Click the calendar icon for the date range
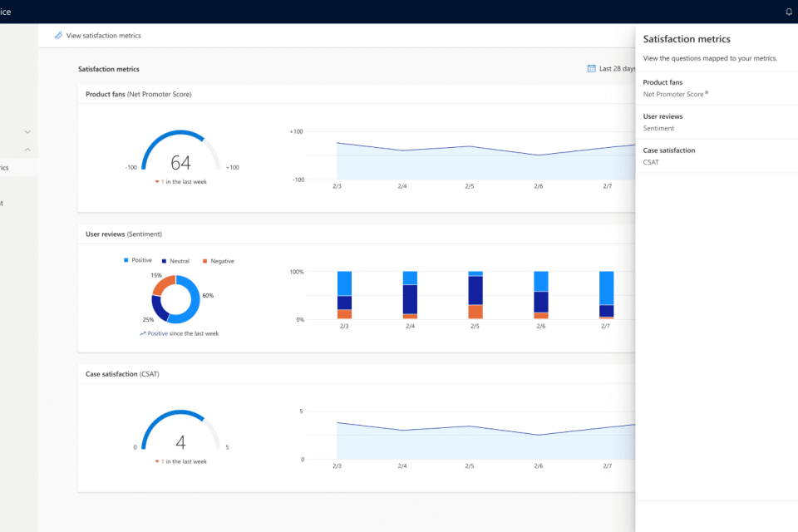The width and height of the screenshot is (798, 532). click(x=592, y=69)
